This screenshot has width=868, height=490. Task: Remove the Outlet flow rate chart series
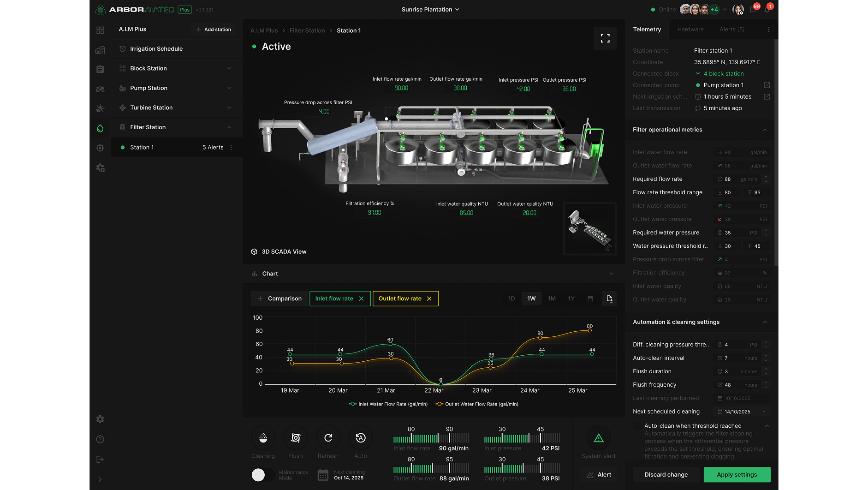(429, 299)
